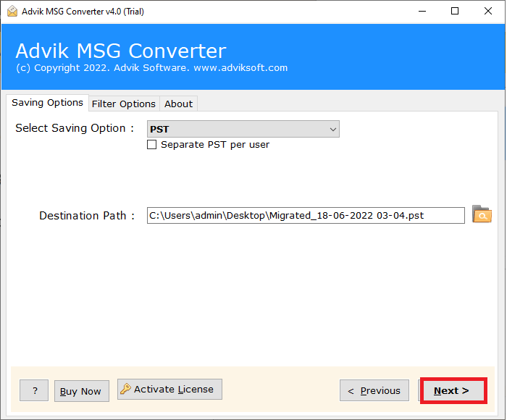Click Activate License button
Viewport: 507px width, 420px height.
click(x=169, y=390)
